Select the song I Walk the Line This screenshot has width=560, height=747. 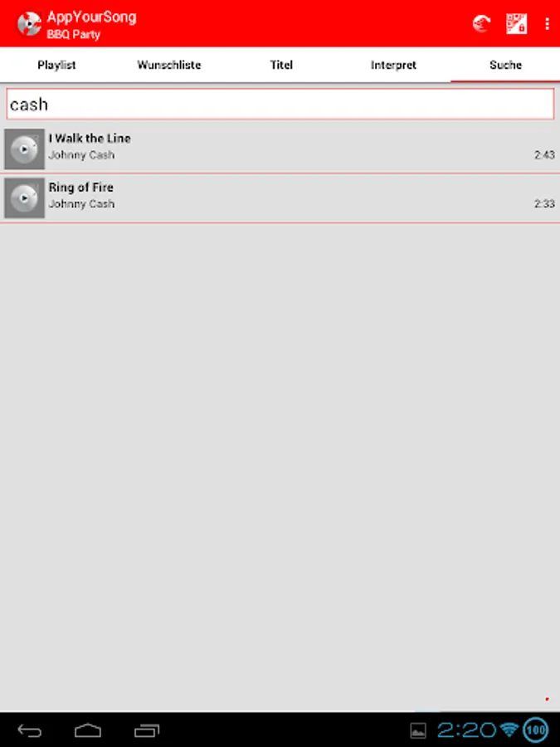(280, 149)
